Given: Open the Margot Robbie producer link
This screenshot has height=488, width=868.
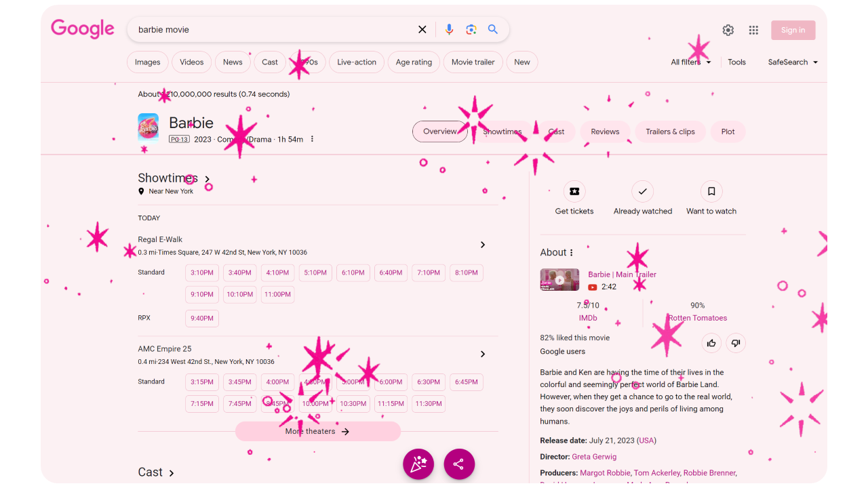Looking at the screenshot, I should coord(605,473).
